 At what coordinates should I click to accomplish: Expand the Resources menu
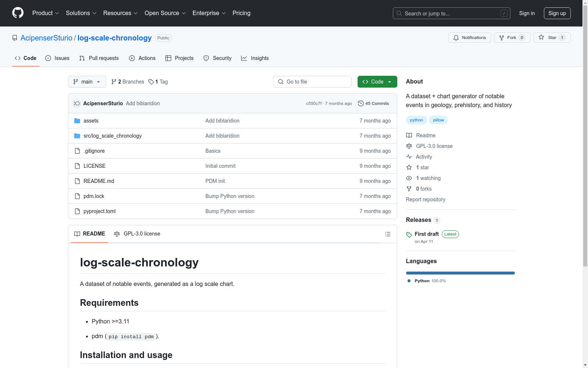[x=121, y=13]
